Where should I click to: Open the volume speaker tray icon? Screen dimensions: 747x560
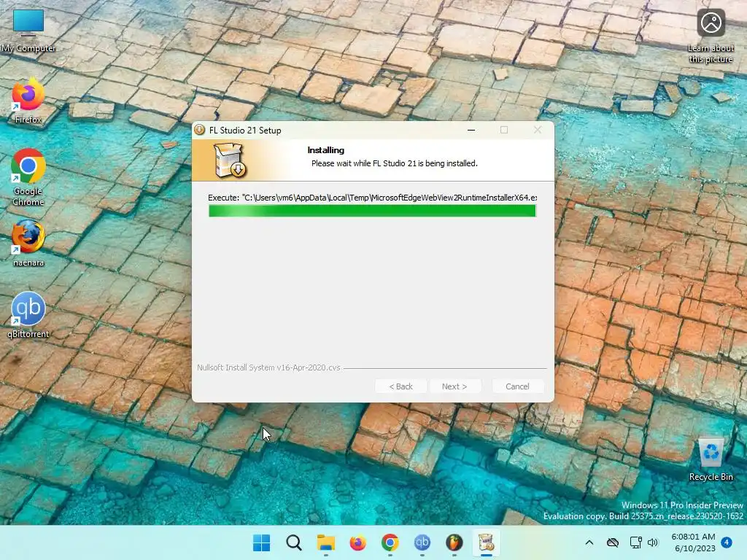point(653,542)
